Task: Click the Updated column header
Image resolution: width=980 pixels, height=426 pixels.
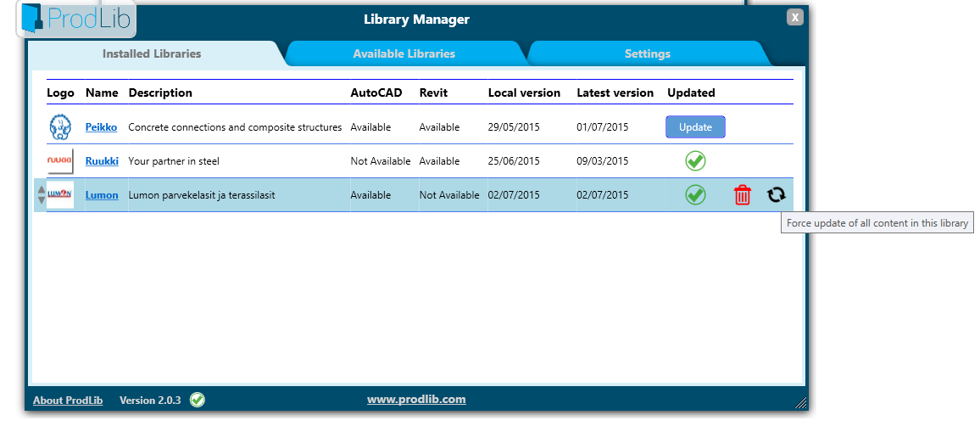Action: point(691,92)
